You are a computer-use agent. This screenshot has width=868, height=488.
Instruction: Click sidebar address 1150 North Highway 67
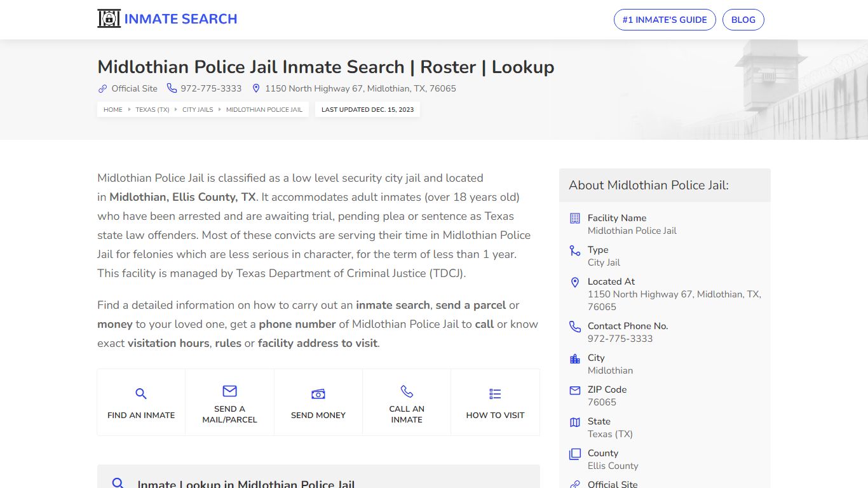[674, 301]
